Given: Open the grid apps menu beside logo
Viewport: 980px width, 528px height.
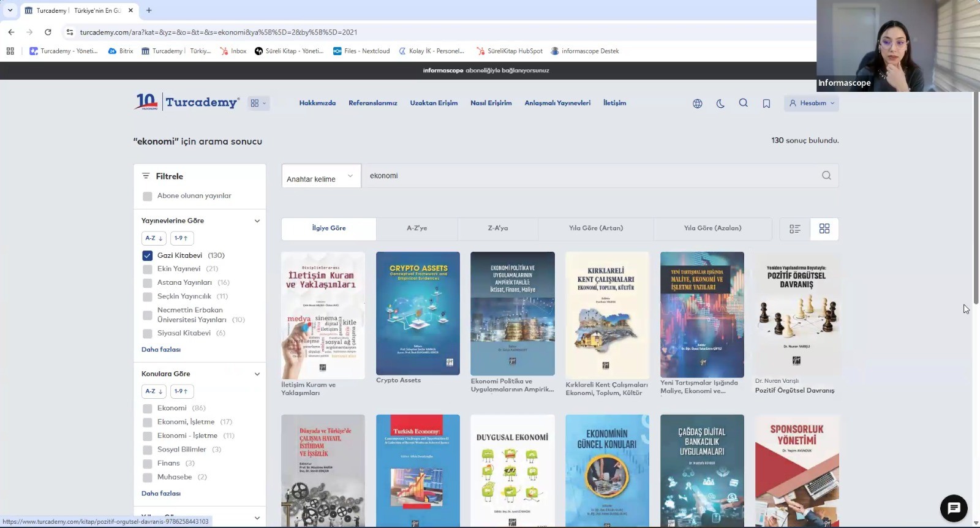Looking at the screenshot, I should tap(258, 103).
